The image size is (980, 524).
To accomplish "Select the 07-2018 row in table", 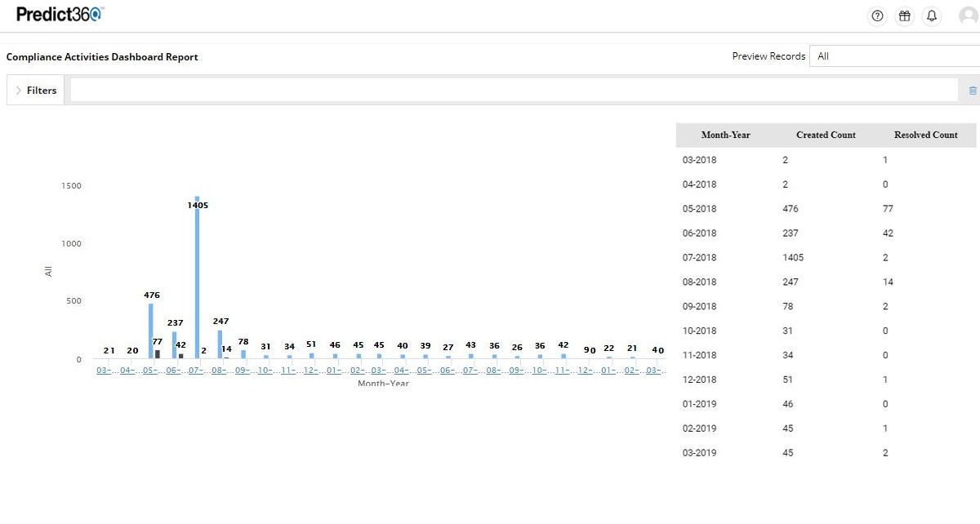I will [826, 257].
